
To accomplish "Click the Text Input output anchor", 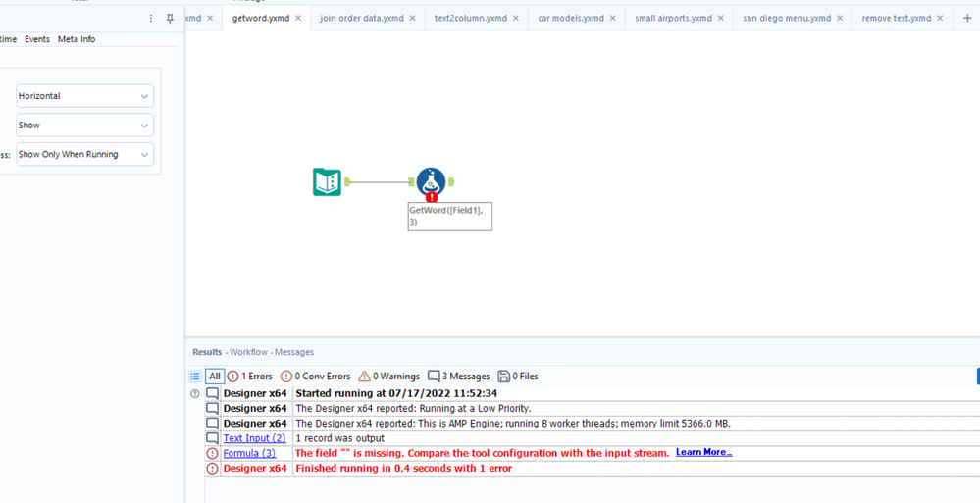I will 347,181.
